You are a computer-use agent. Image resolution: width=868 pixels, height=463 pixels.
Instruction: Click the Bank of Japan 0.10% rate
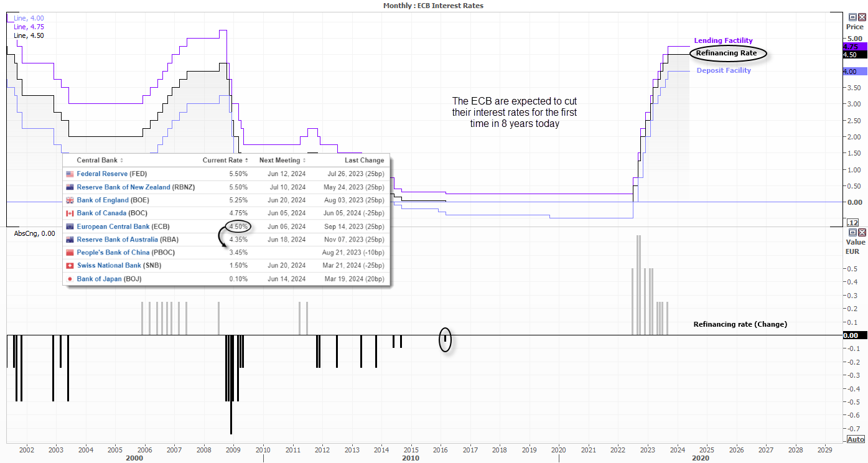(x=238, y=279)
